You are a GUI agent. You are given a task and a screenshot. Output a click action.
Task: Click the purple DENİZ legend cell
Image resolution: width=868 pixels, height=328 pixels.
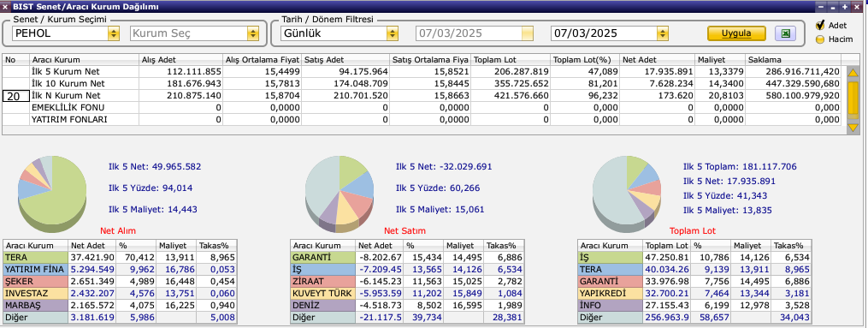coord(322,306)
